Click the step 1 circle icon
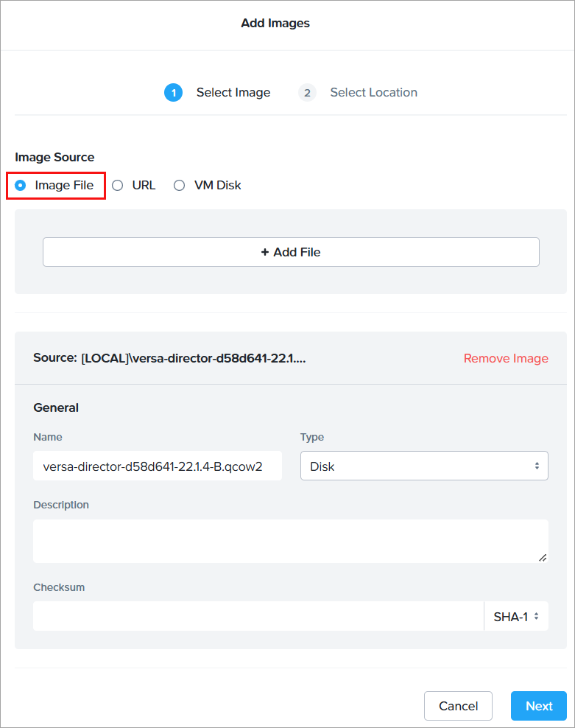The height and width of the screenshot is (728, 575). coord(173,93)
